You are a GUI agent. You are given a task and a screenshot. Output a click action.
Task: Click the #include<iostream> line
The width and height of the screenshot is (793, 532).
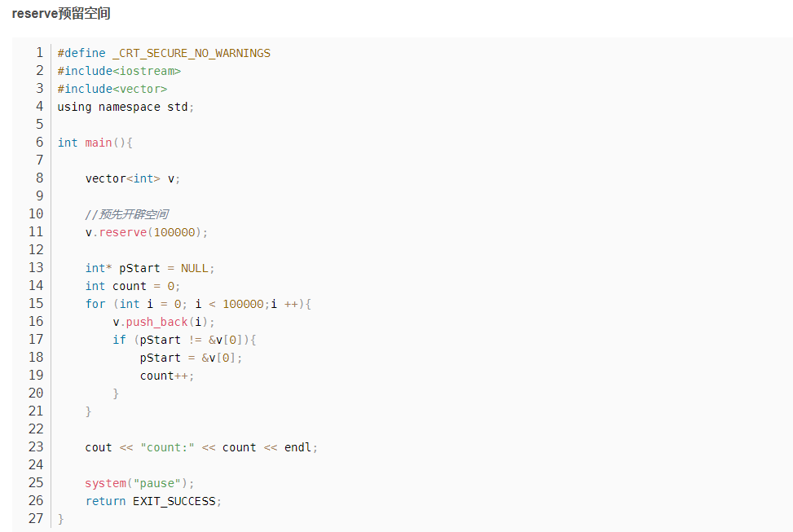(119, 71)
